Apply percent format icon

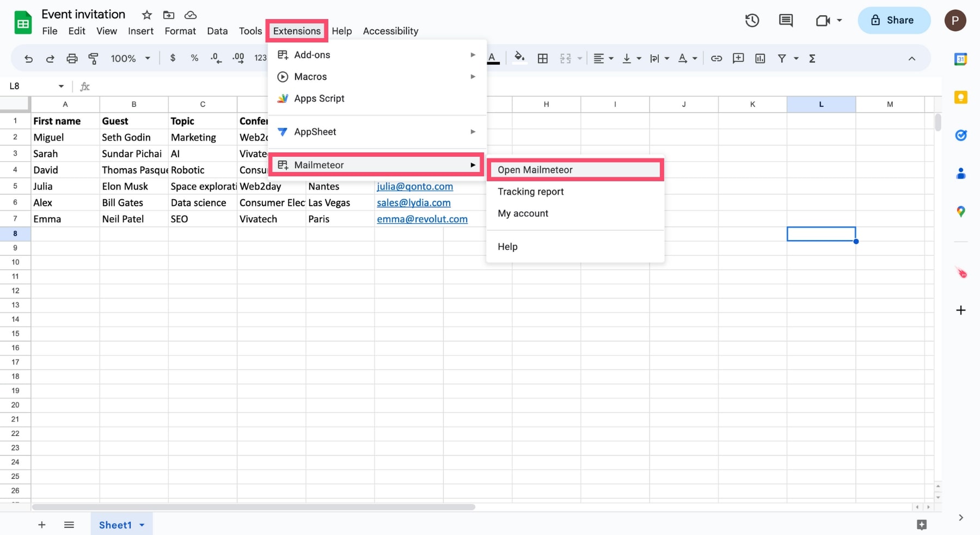click(x=194, y=58)
